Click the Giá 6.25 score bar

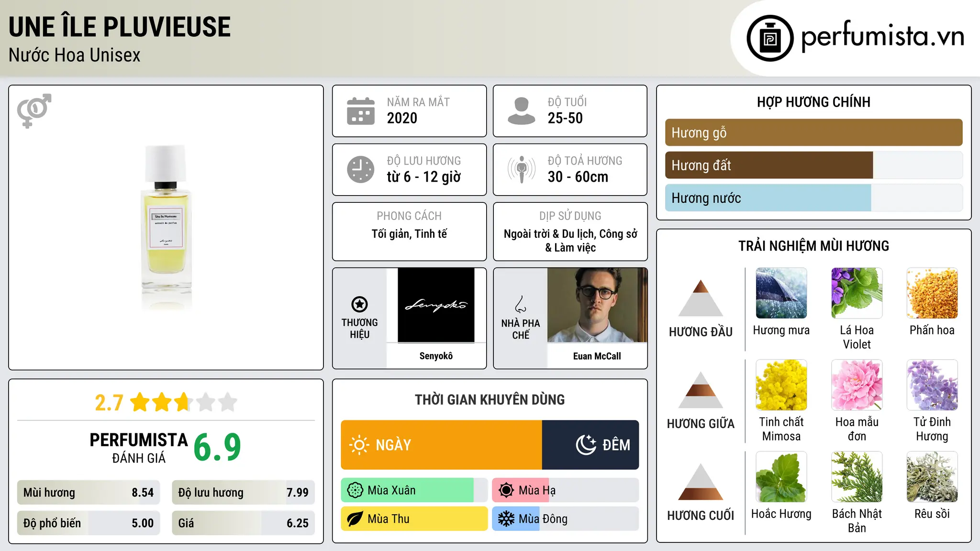(243, 523)
